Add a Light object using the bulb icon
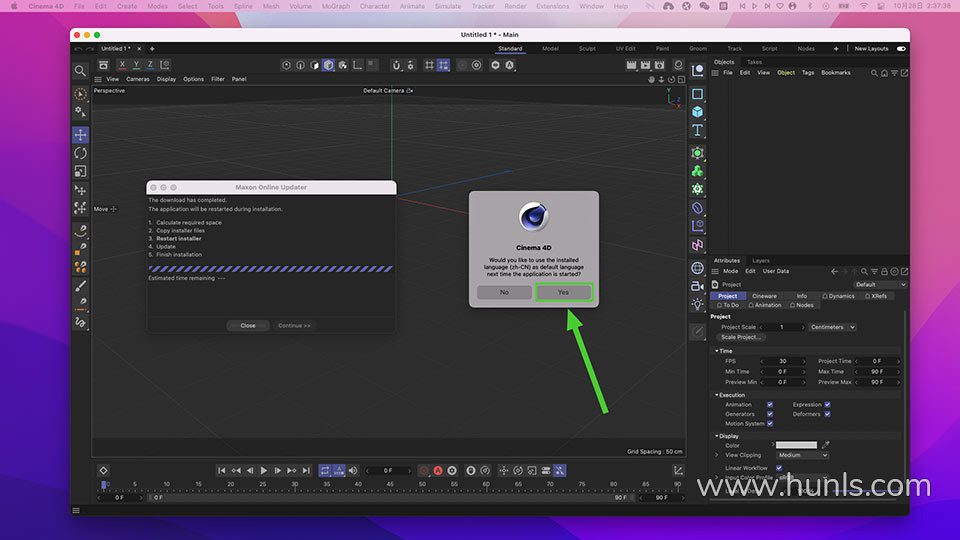The height and width of the screenshot is (540, 960). pyautogui.click(x=697, y=304)
